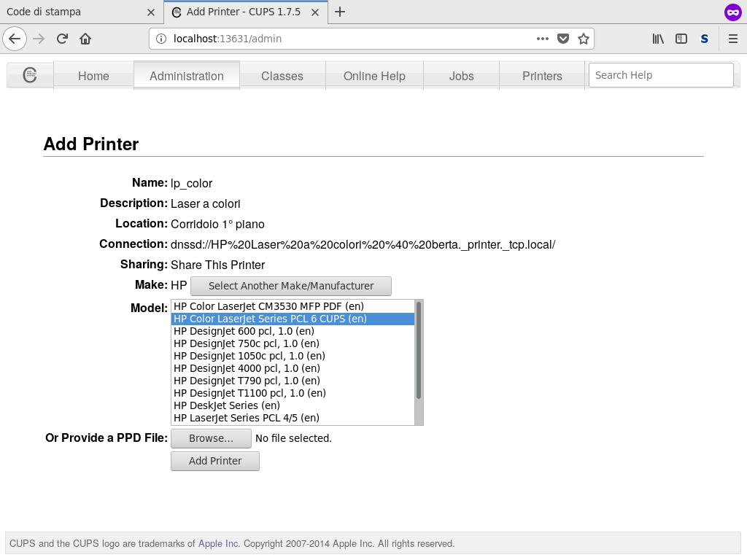The image size is (747, 560).
Task: Select HP DeskJet Series model
Action: tap(293, 405)
